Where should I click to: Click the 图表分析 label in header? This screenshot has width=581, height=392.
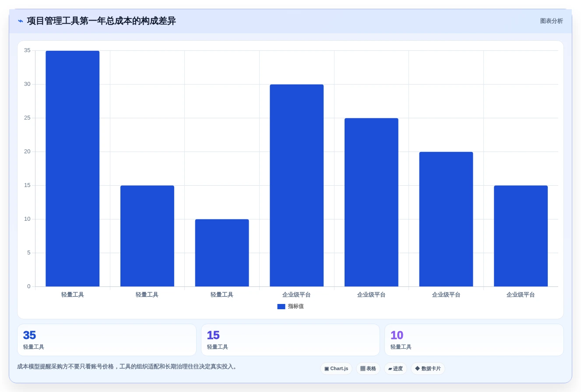click(x=551, y=21)
